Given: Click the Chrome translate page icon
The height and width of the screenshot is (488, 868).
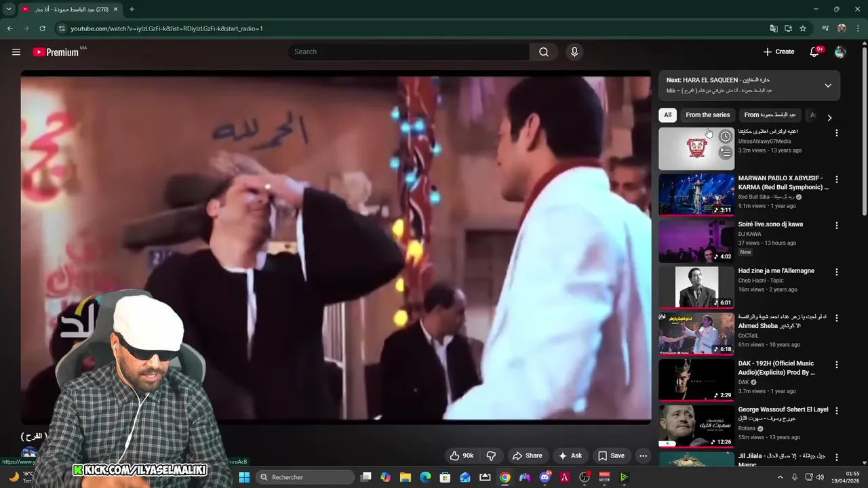Looking at the screenshot, I should pyautogui.click(x=774, y=28).
